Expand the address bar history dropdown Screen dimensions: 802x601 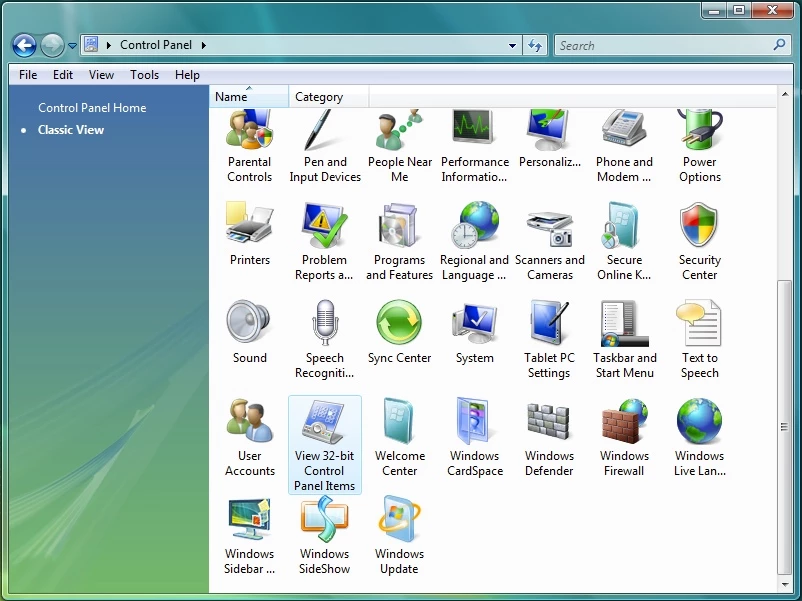pyautogui.click(x=512, y=46)
